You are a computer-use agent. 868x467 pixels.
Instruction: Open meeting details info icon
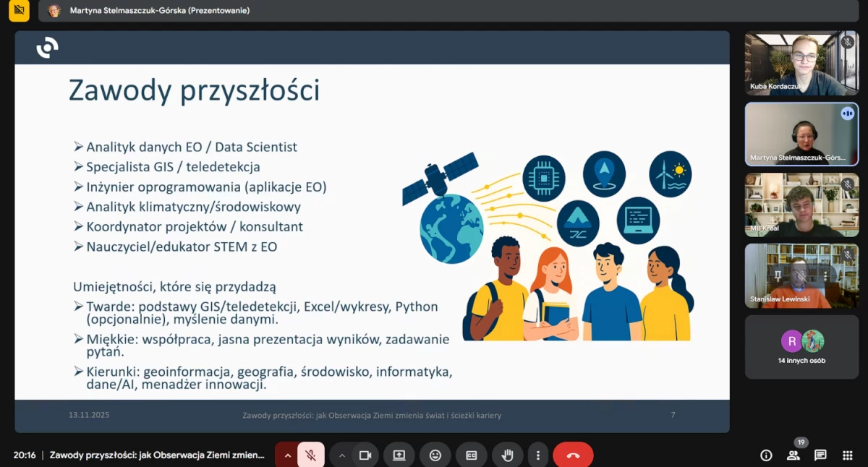tap(766, 455)
